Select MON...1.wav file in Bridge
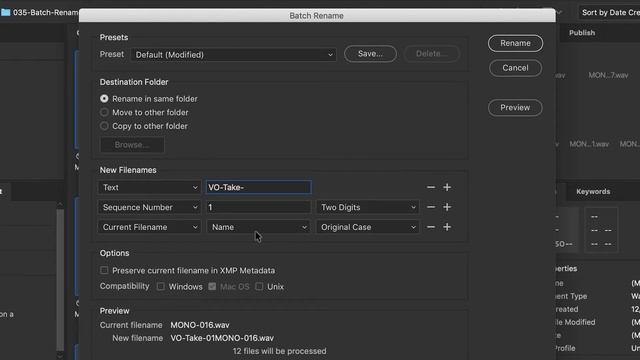This screenshot has height=360, width=640. click(589, 144)
